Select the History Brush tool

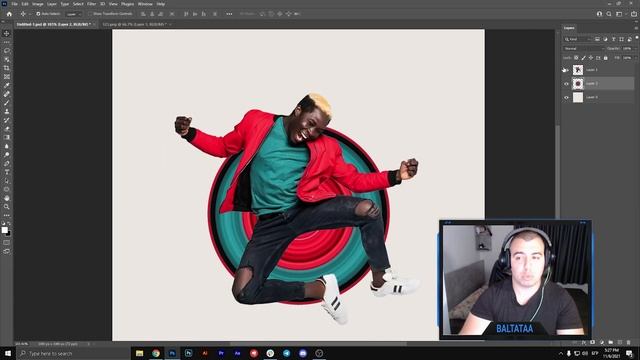pyautogui.click(x=7, y=120)
